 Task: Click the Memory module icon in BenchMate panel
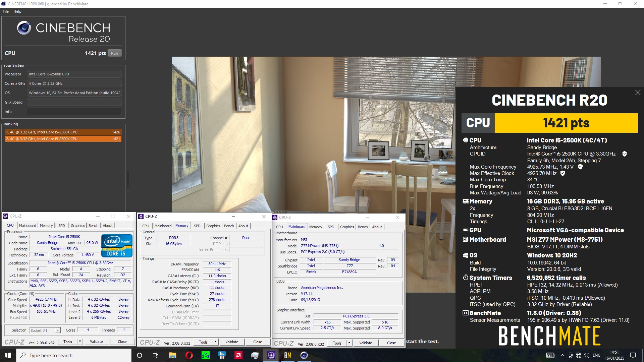466,201
